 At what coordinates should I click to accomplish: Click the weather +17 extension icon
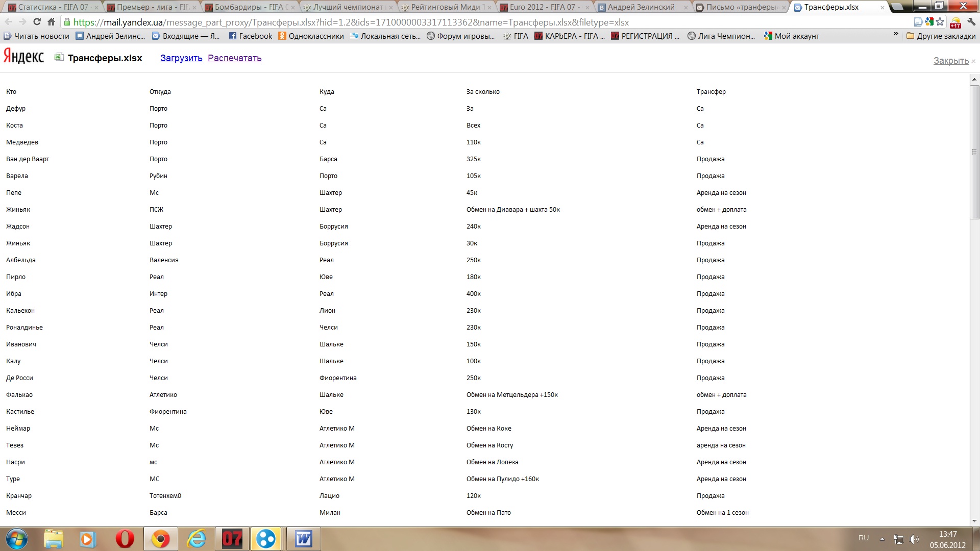point(955,22)
